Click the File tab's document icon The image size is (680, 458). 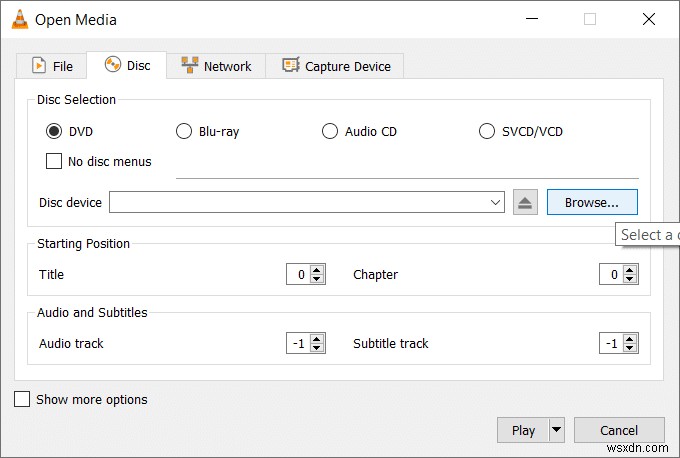coord(39,66)
